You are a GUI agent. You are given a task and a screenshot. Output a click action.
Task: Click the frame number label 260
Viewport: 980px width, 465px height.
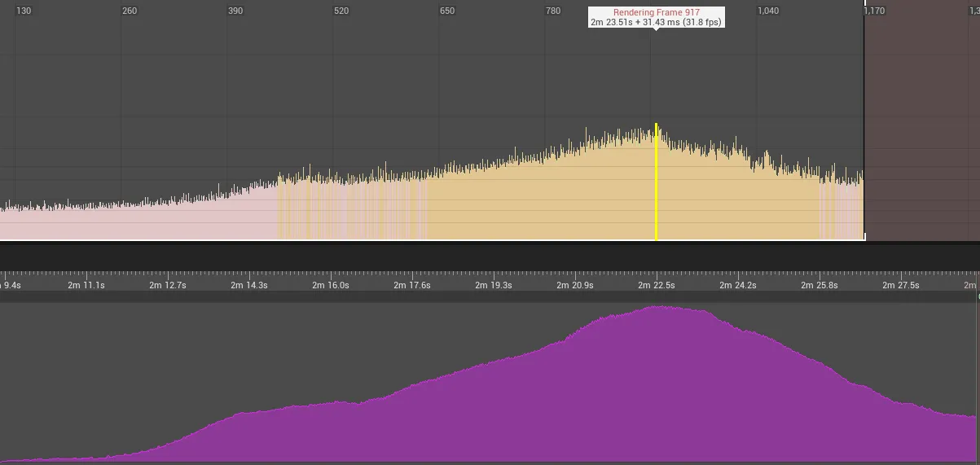point(130,11)
